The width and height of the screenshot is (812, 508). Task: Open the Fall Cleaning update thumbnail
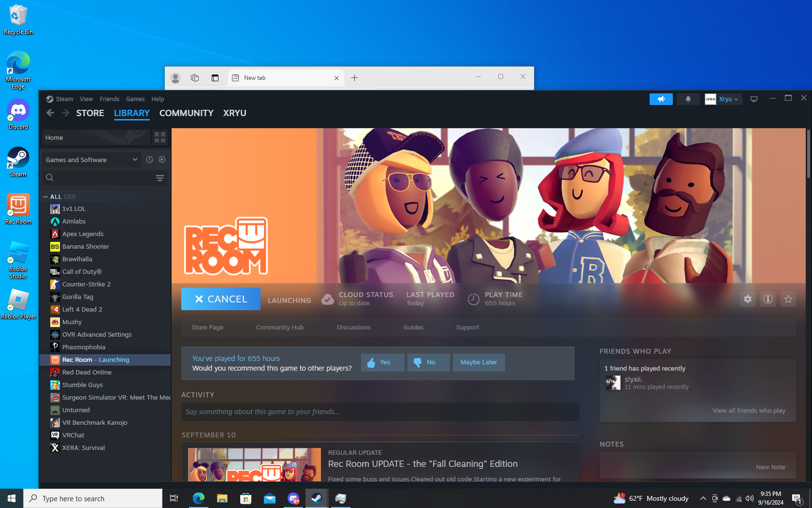tap(254, 464)
